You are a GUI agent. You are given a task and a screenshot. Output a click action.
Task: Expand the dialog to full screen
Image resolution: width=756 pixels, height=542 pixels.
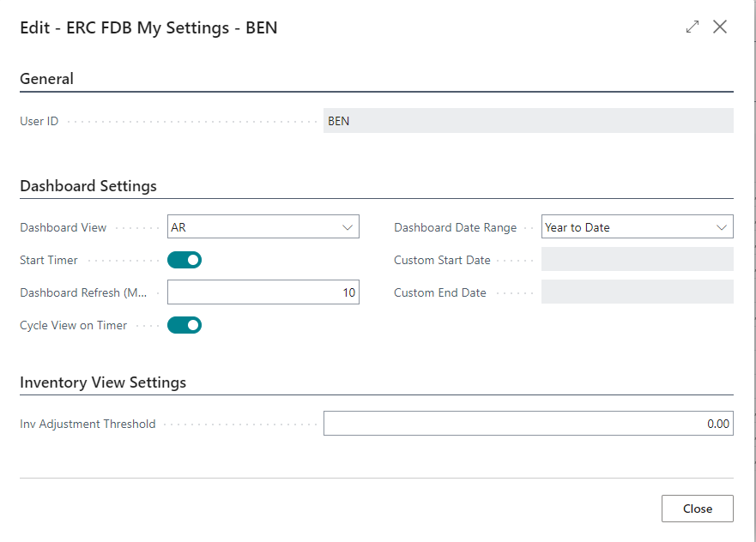692,27
